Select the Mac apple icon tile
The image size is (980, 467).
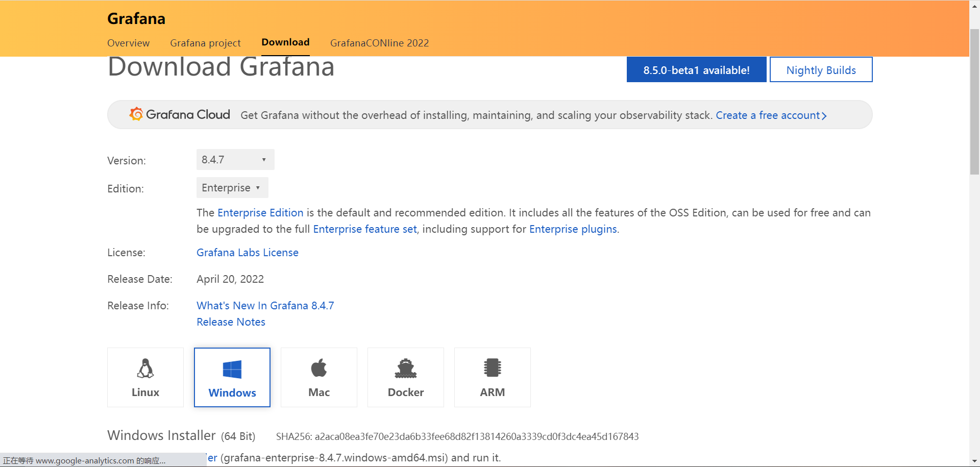tap(319, 377)
